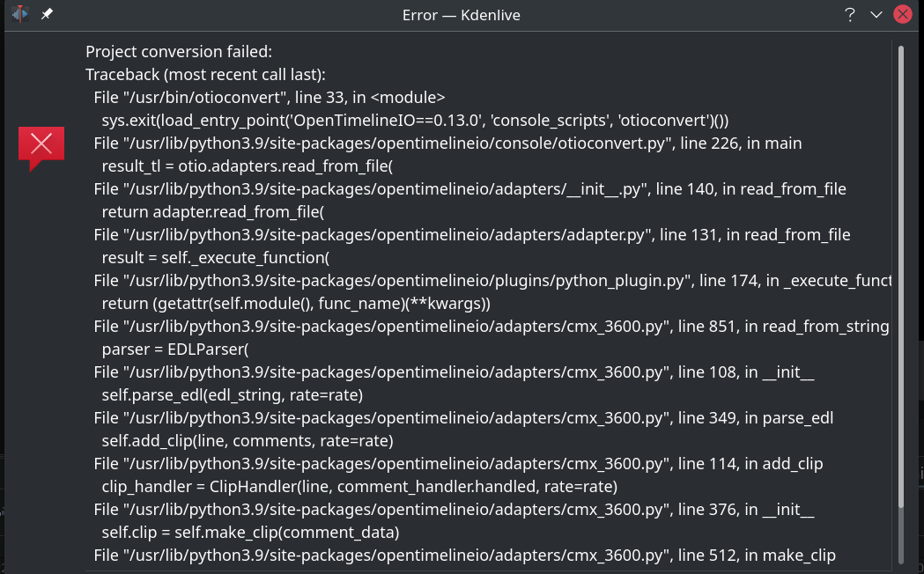Click the python_plugin.py line 174 entry
Screen dimensions: 924x574
coord(492,281)
